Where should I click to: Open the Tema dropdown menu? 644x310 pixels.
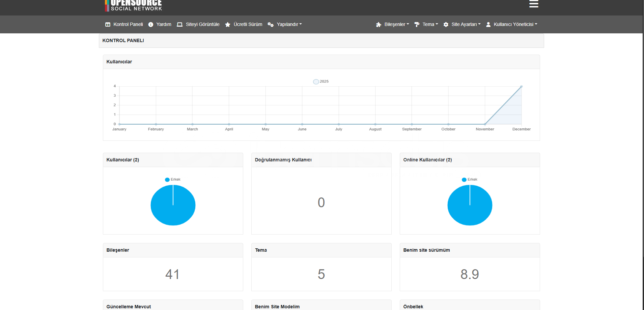point(429,24)
